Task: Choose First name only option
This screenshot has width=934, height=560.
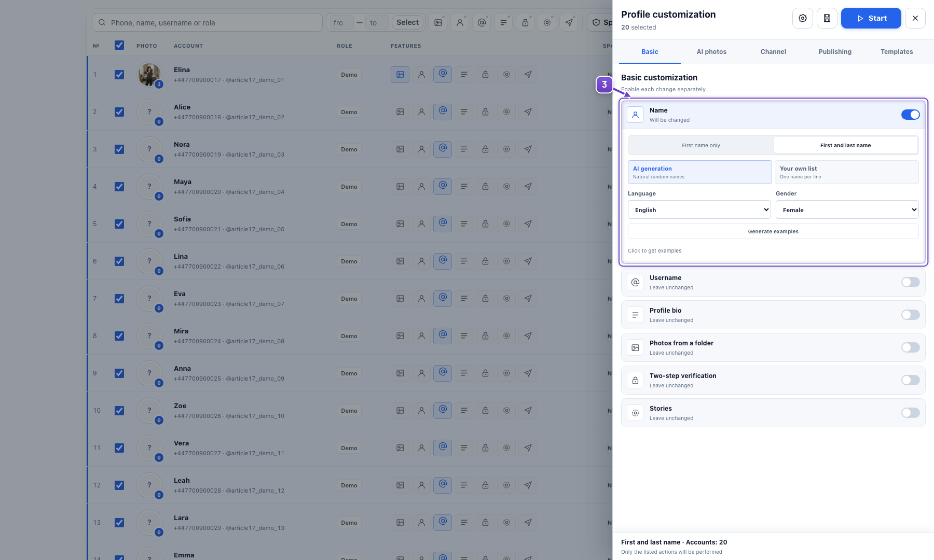Action: 701,145
